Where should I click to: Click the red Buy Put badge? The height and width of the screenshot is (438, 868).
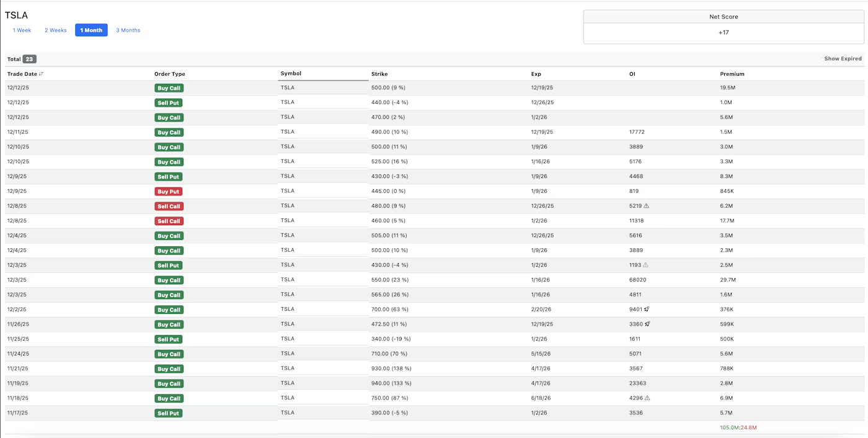pyautogui.click(x=169, y=192)
